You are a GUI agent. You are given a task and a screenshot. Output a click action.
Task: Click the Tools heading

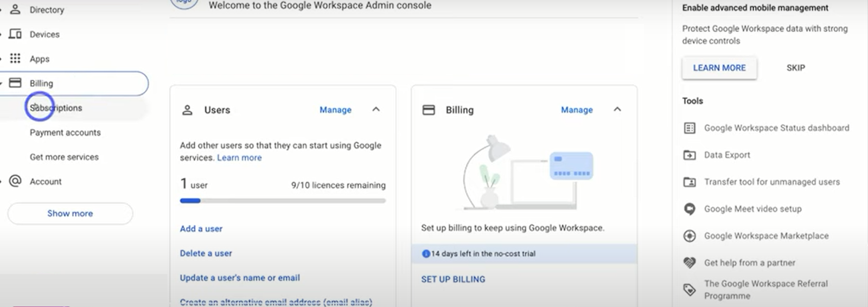coord(692,101)
